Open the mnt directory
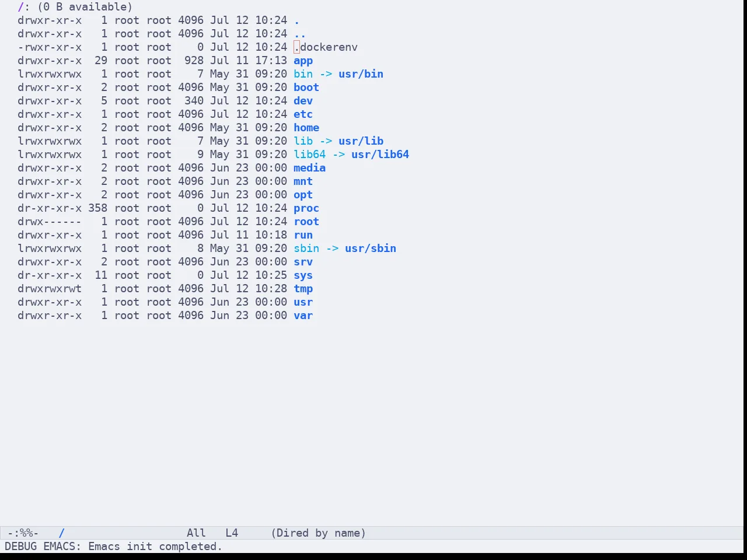This screenshot has width=747, height=560. 303,181
